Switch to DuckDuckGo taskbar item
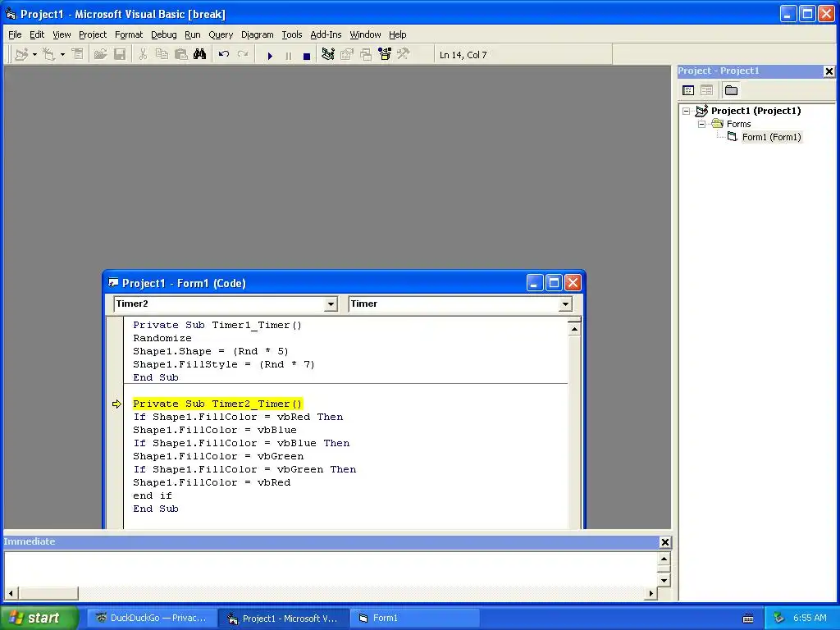Screen dimensions: 840x630 152,619
